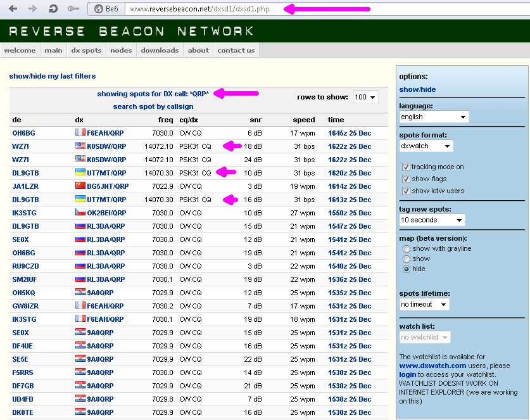
Task: Click the 7029.8 frequency value
Action: (x=163, y=399)
